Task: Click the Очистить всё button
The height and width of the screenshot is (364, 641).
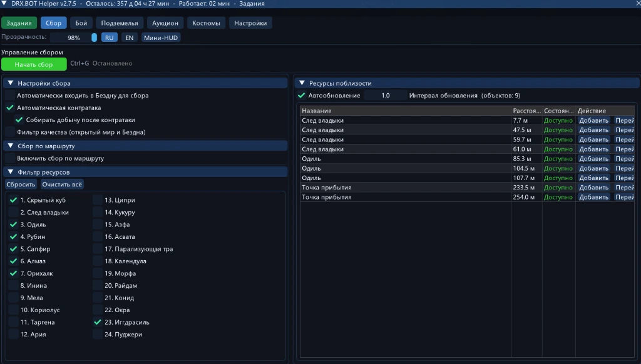Action: tap(62, 185)
